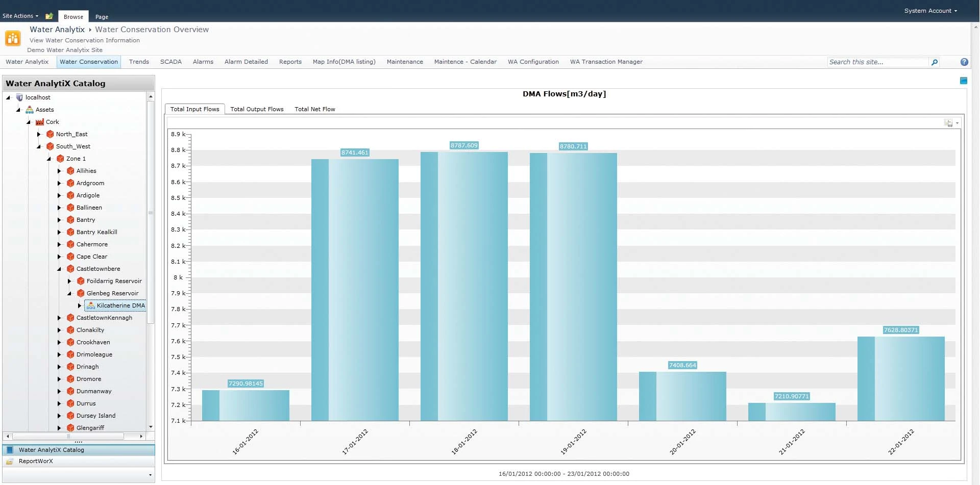Expand the North_East tree node
980x485 pixels.
[x=39, y=134]
